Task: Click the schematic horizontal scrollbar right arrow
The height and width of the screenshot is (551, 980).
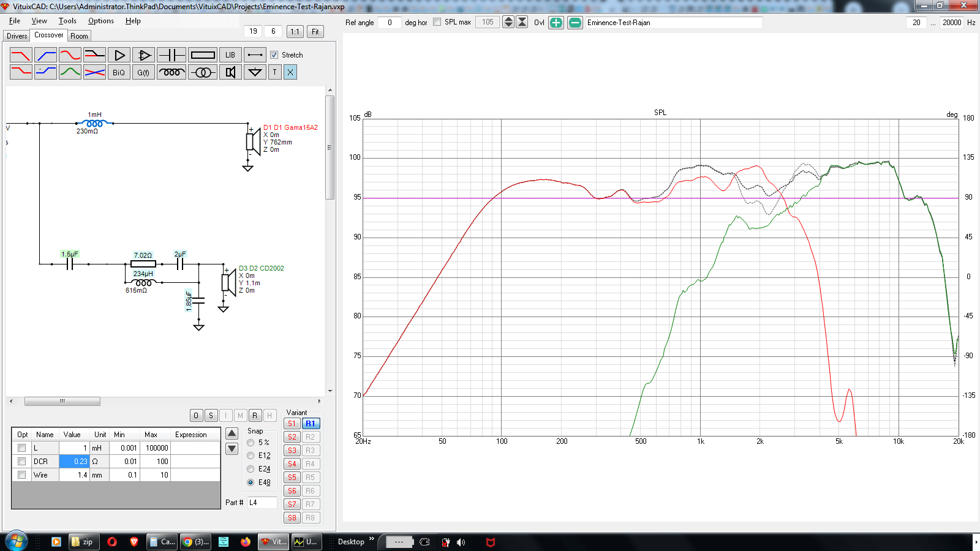Action: (x=320, y=402)
